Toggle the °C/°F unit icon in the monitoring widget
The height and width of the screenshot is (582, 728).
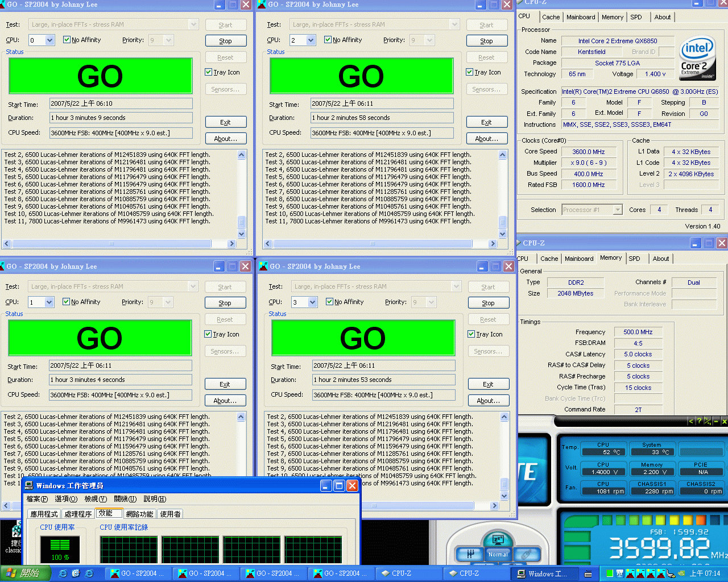click(x=708, y=421)
